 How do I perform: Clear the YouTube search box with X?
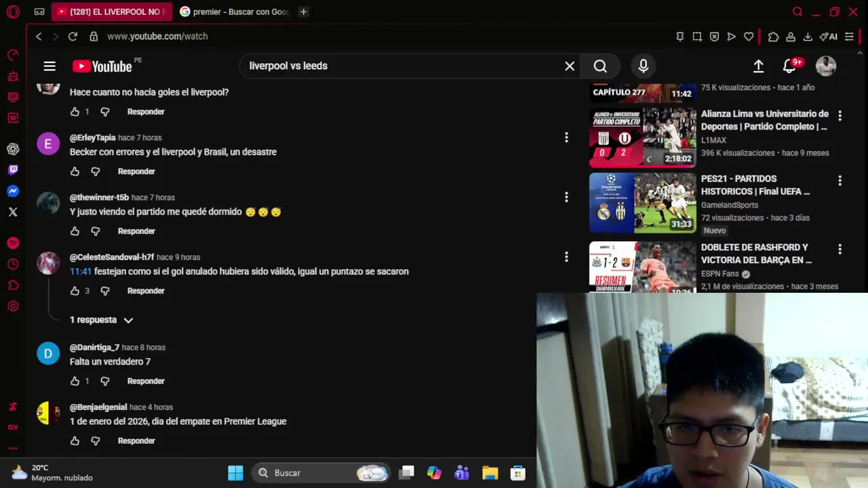[x=570, y=66]
